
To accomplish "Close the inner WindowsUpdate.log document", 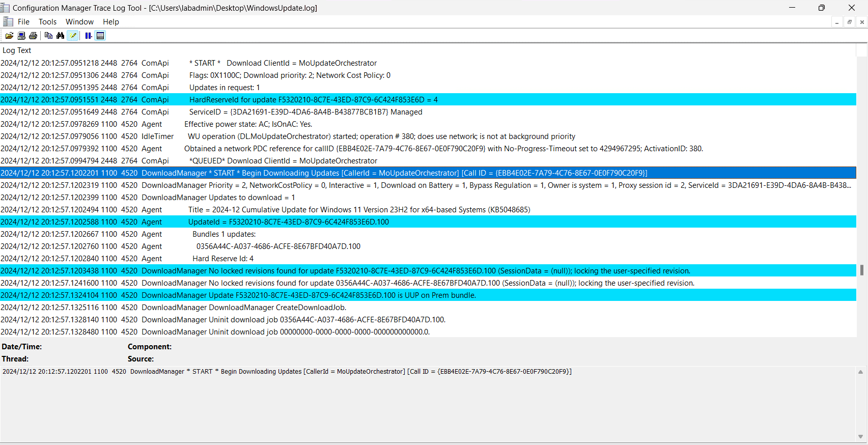I will coord(861,22).
